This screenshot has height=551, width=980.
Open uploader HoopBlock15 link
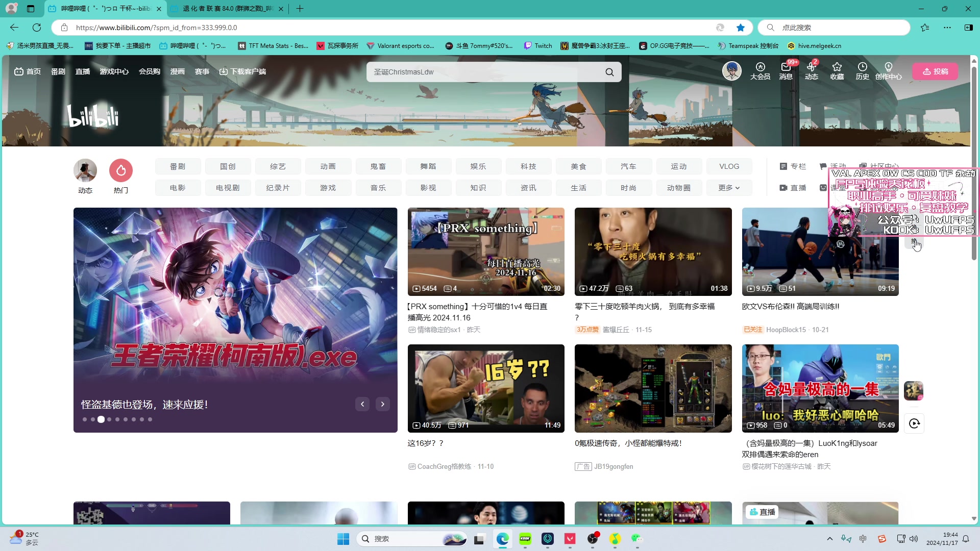pyautogui.click(x=786, y=330)
